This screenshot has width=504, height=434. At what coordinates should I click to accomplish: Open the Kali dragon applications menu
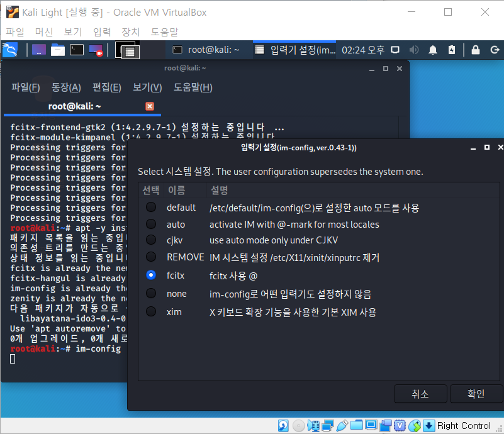tap(10, 50)
